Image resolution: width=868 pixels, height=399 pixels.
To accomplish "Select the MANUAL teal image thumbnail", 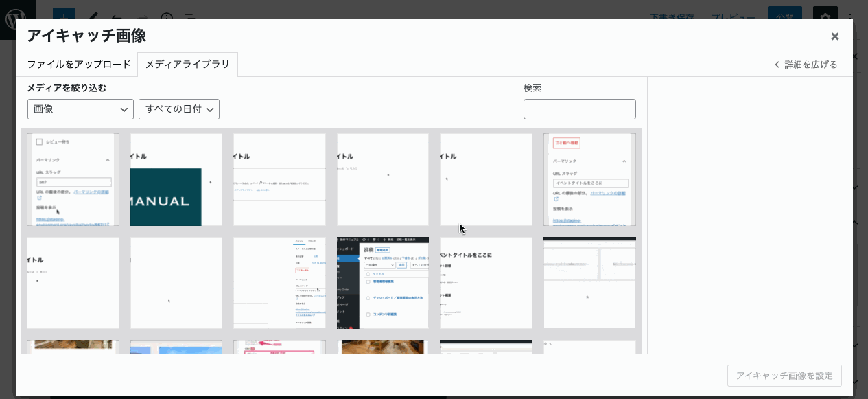I will point(176,179).
